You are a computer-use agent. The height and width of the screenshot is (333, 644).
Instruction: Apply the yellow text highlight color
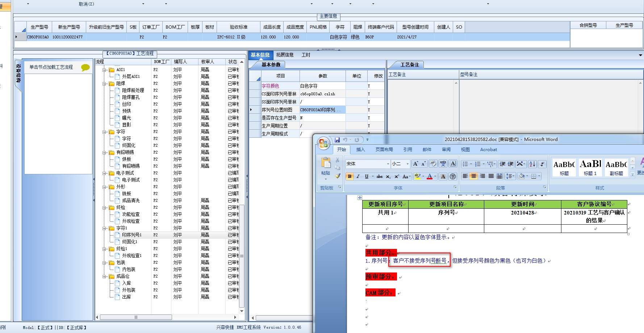[x=418, y=176]
